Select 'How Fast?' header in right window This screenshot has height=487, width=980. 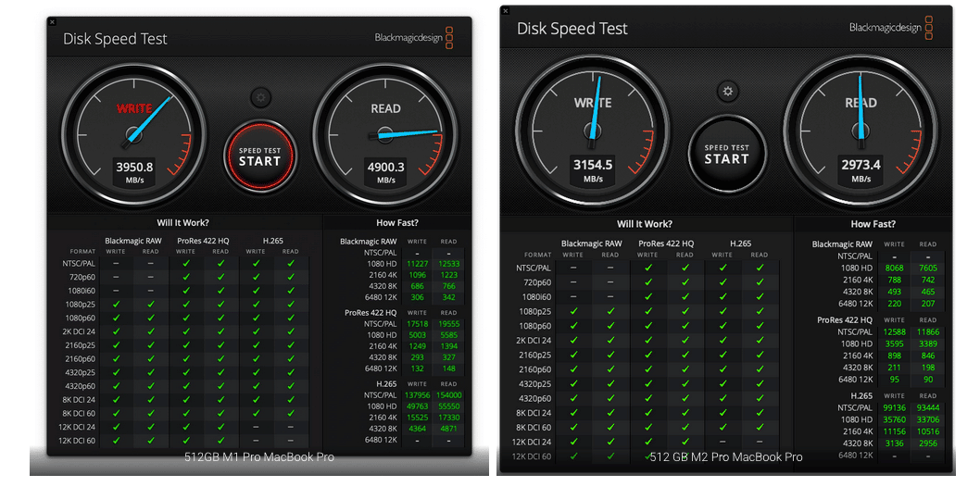point(873,224)
